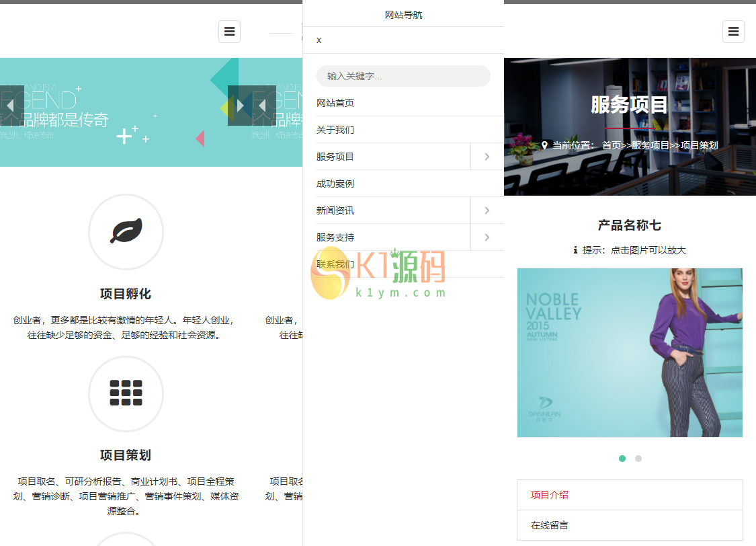Show previous banner slide on left edge
Viewport: 756px width, 546px height.
[x=11, y=105]
